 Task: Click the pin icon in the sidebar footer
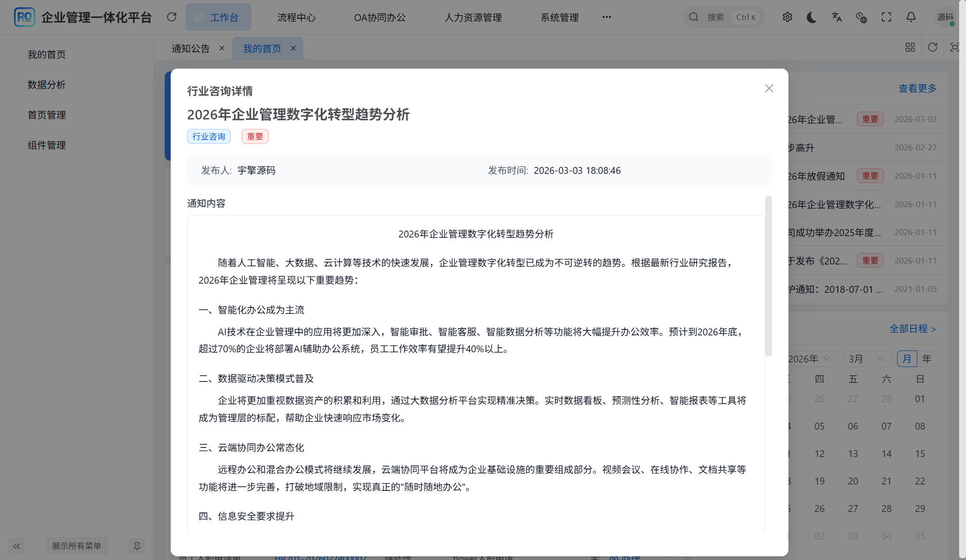pos(137,546)
